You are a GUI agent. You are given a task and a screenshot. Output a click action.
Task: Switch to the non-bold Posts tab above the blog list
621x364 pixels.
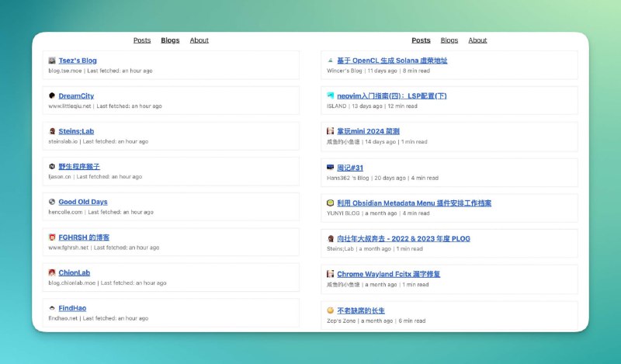pyautogui.click(x=142, y=40)
